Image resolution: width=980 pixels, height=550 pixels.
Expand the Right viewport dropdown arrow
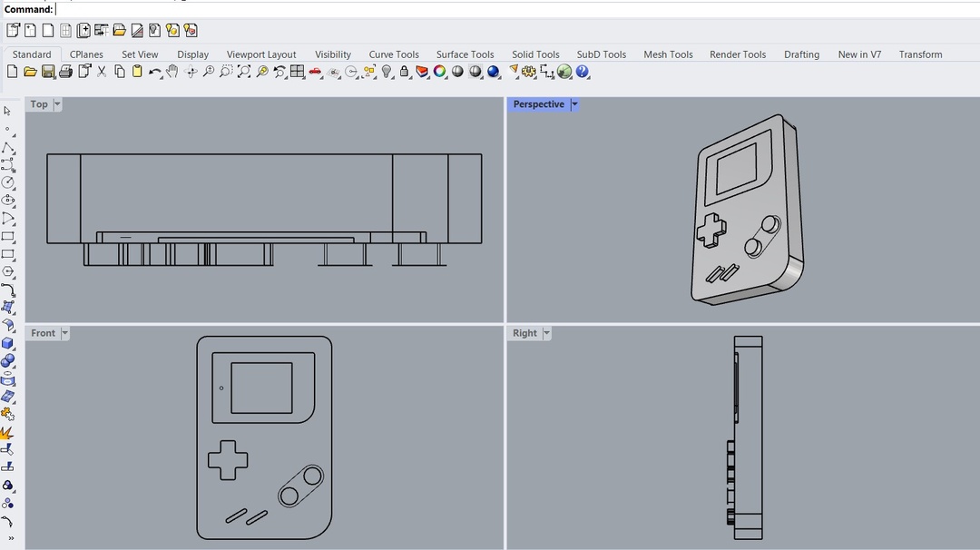547,333
